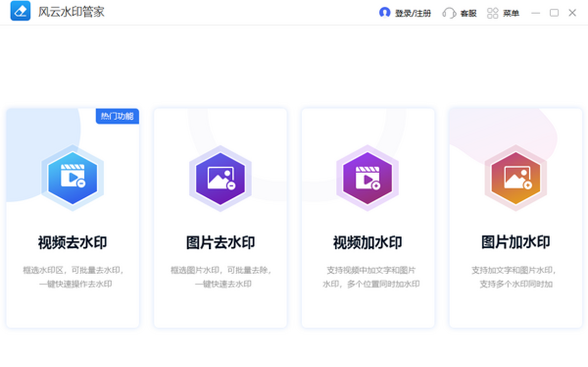Click the 热门功能 hot feature badge
This screenshot has width=588, height=367.
[x=117, y=116]
